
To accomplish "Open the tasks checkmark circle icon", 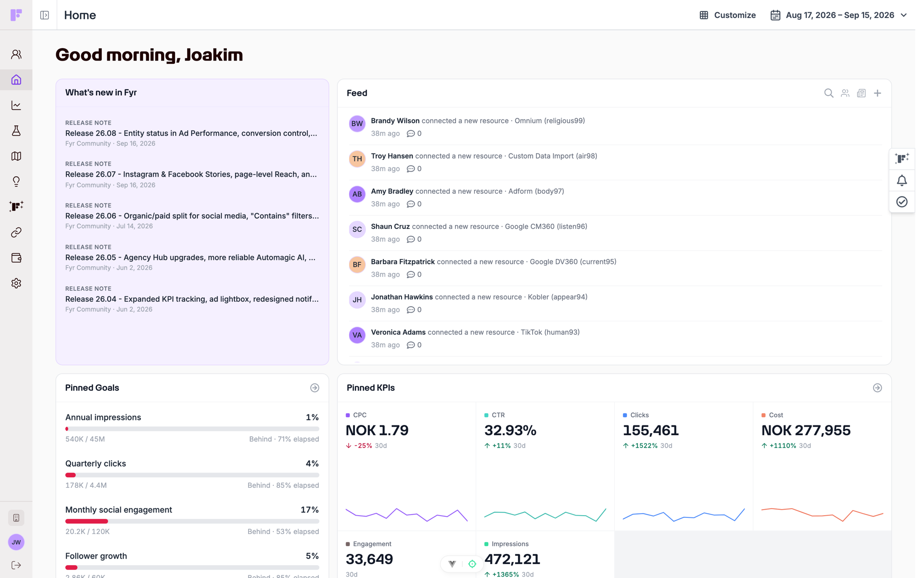I will point(902,202).
